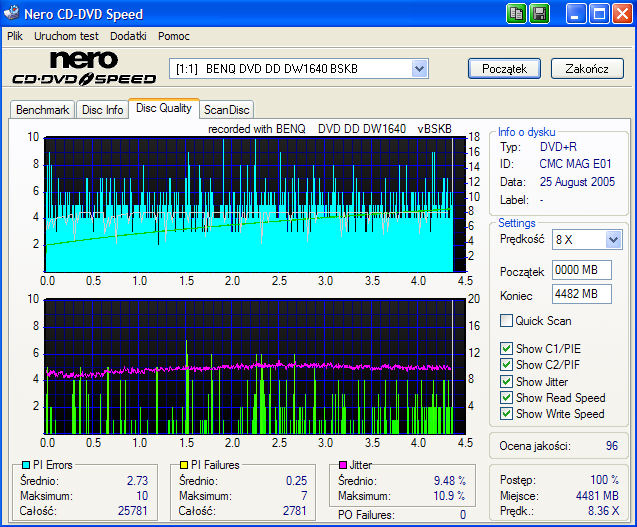Viewport: 637px width, 527px height.
Task: Open the Uruchom test menu
Action: click(x=66, y=36)
